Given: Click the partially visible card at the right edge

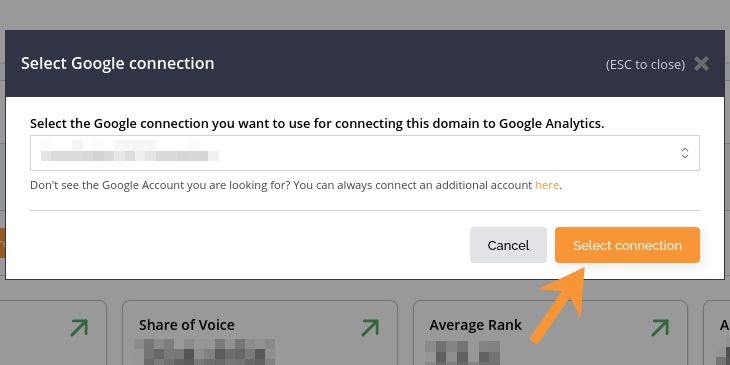Looking at the screenshot, I should 716,333.
